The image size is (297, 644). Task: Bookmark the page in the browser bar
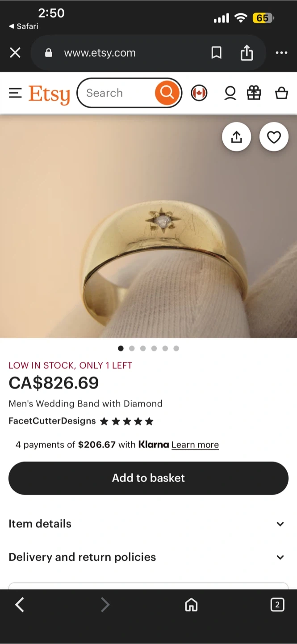click(x=216, y=53)
